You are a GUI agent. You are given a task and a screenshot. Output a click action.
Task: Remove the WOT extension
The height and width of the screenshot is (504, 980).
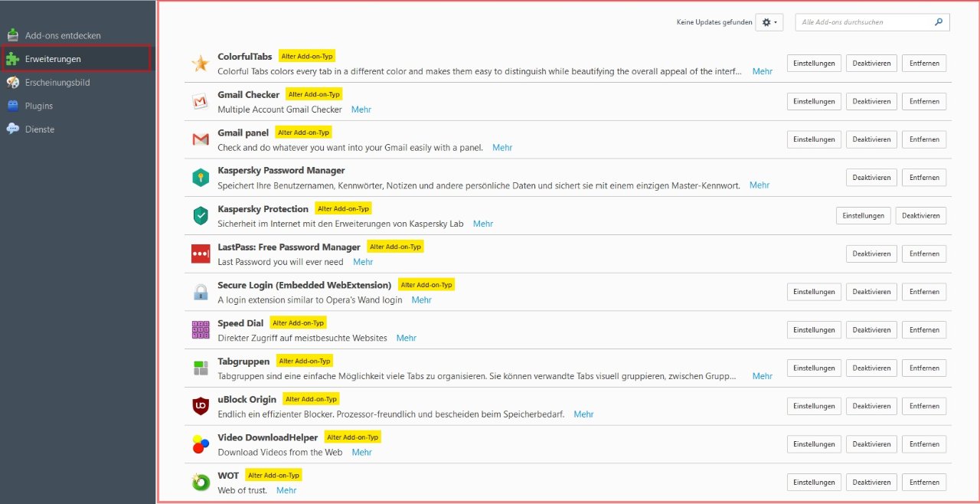coord(924,482)
